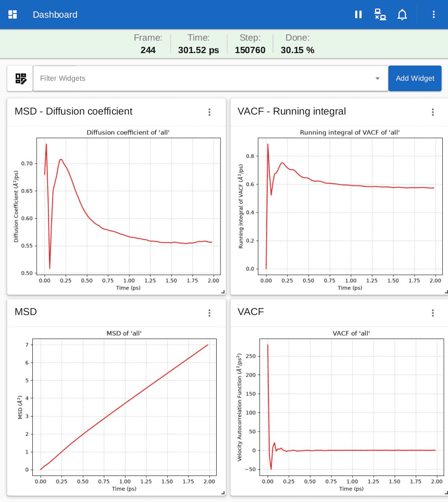Click the edit widgets layout icon
This screenshot has height=502, width=448.
point(21,79)
